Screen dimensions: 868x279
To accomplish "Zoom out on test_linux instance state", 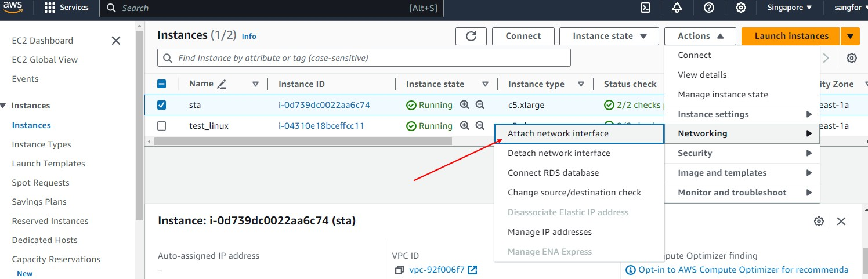I will tap(480, 126).
